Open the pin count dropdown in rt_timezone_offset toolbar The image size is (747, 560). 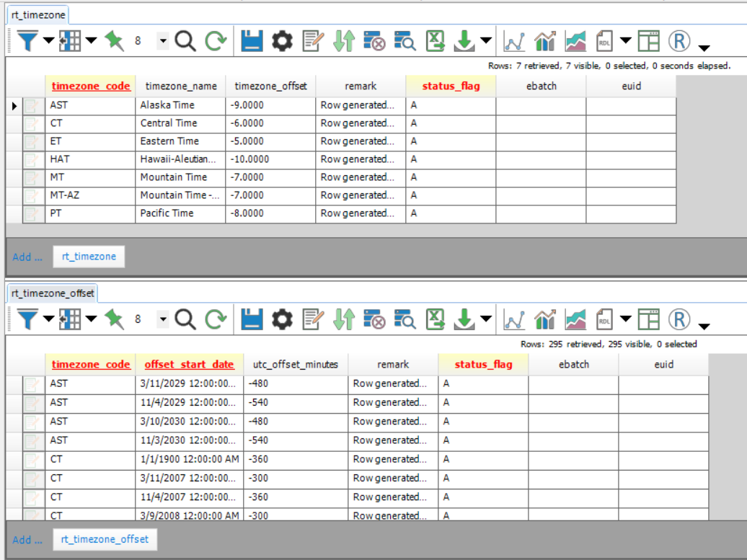(x=163, y=319)
